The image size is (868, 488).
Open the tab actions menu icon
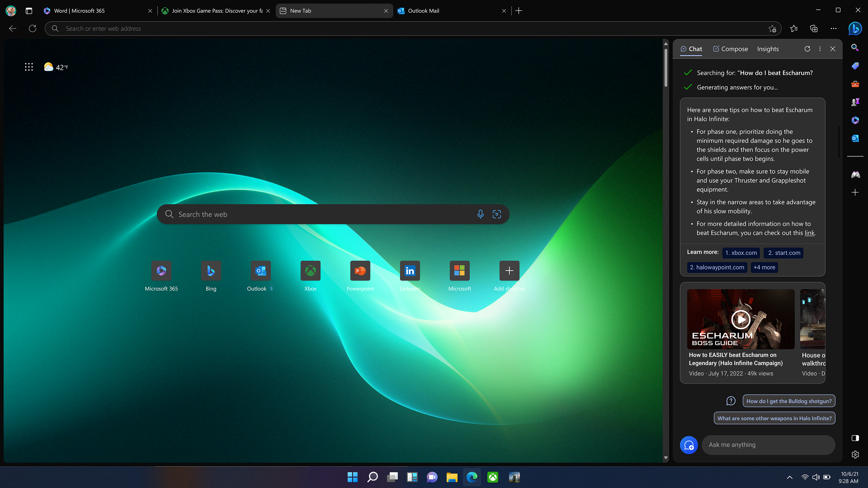pyautogui.click(x=29, y=10)
